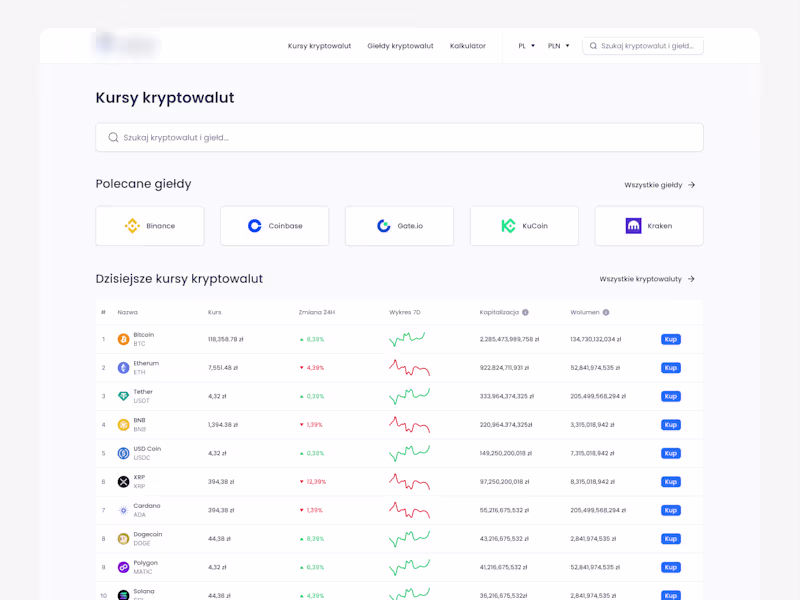Viewport: 800px width, 600px height.
Task: Click Etherum price 7,551.48 zł
Action: [223, 368]
